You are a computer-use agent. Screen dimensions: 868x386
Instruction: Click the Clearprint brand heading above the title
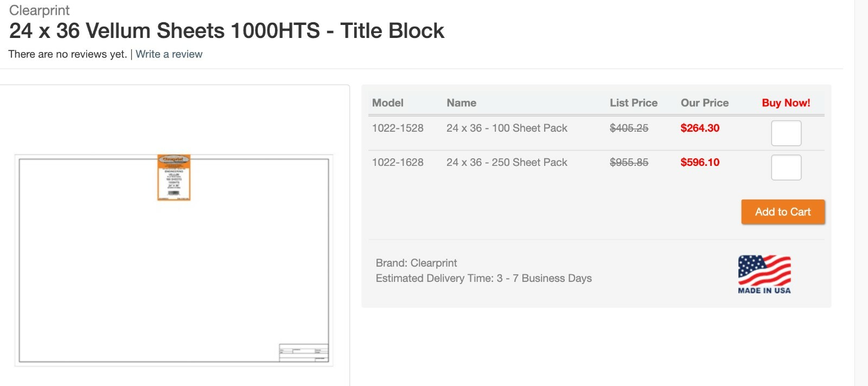(x=40, y=10)
